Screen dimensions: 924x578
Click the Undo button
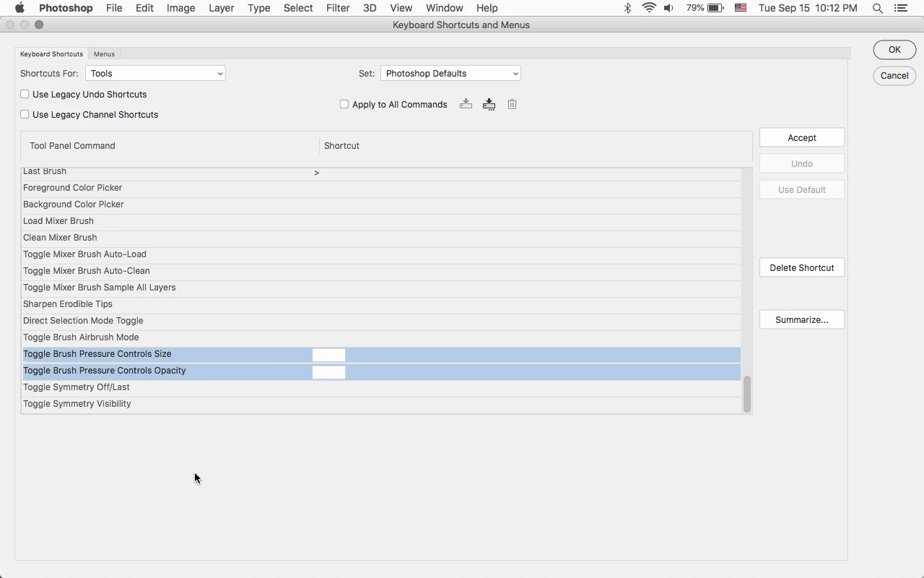click(802, 163)
